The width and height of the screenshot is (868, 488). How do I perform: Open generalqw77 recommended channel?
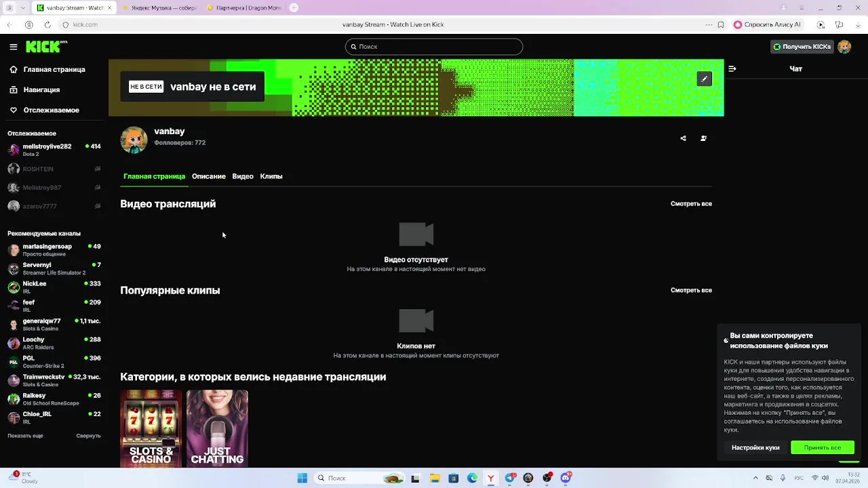[54, 325]
